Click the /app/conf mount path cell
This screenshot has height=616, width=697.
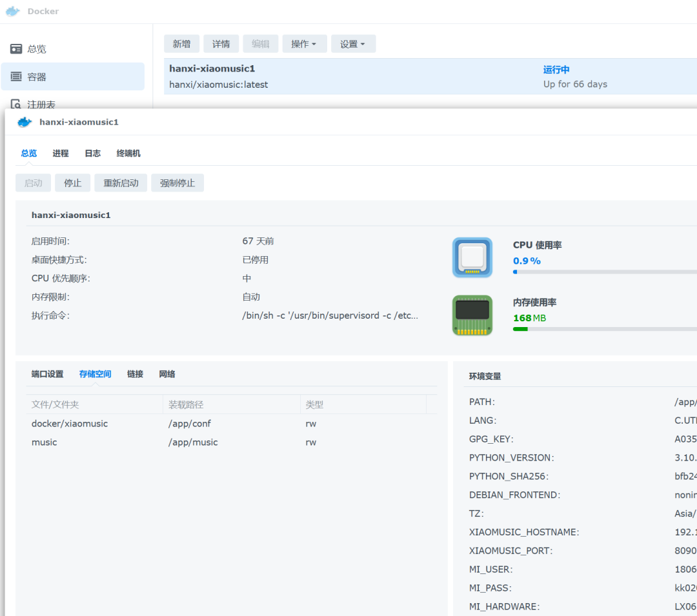[190, 424]
